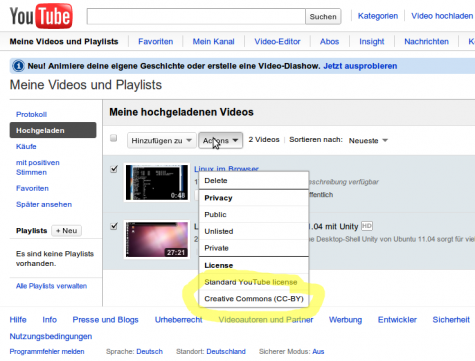
Task: Uncheck the Unity video checkbox
Action: click(114, 226)
